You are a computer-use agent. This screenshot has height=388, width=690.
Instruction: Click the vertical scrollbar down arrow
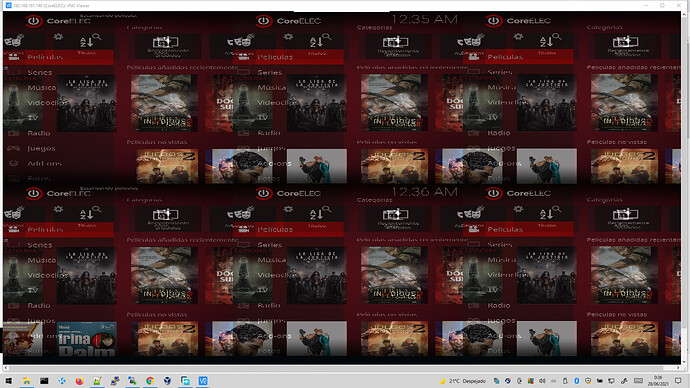pos(685,362)
